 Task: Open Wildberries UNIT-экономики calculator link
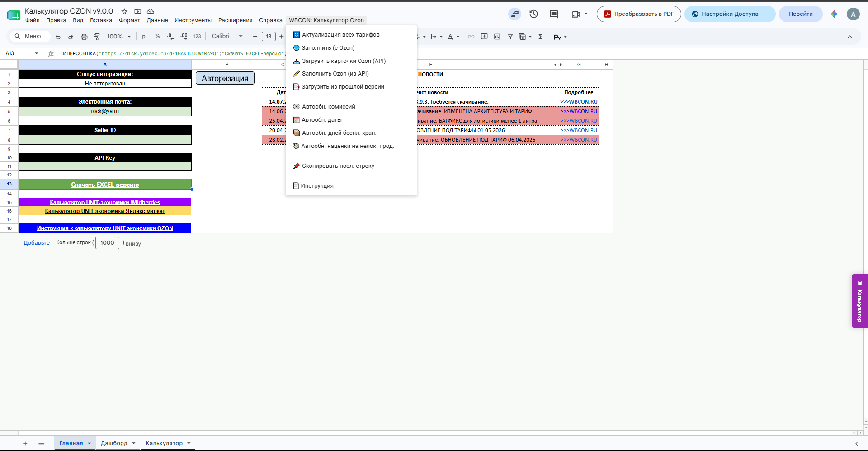(x=105, y=203)
